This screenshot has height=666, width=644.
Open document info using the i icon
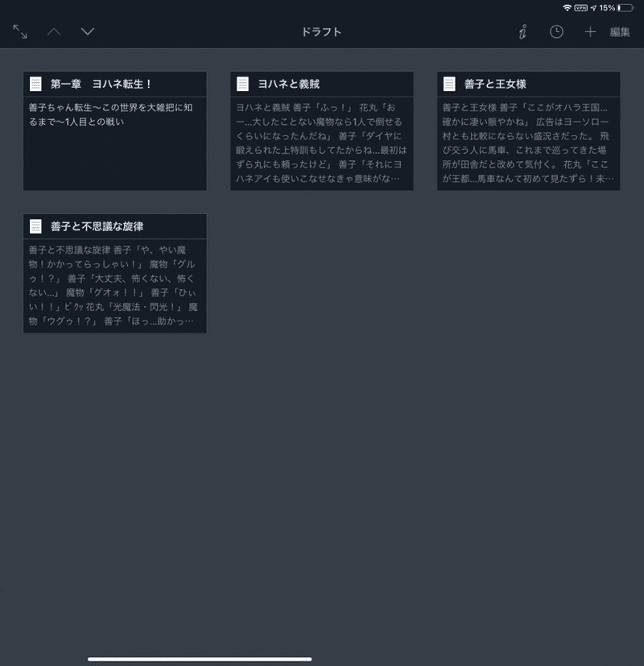click(522, 32)
